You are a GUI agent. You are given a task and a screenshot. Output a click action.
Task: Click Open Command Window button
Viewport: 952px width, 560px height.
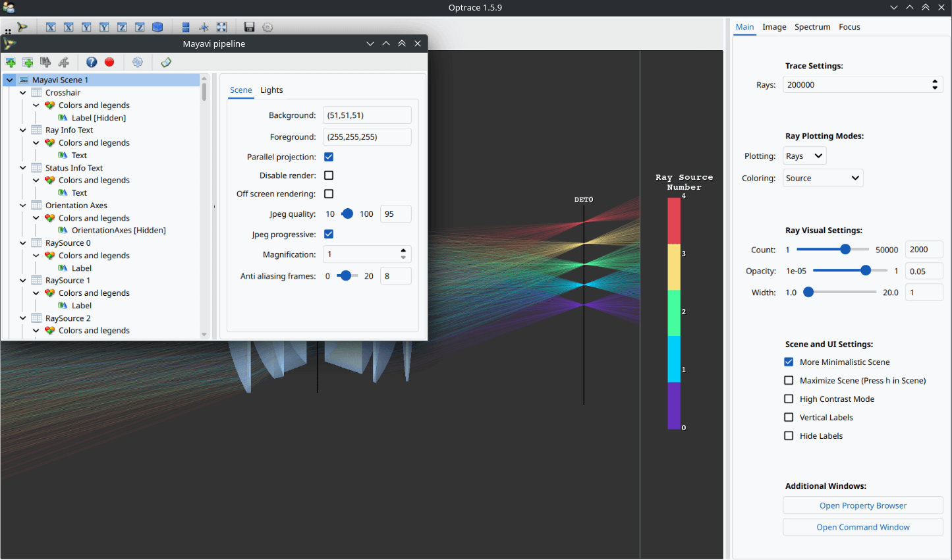click(x=863, y=527)
